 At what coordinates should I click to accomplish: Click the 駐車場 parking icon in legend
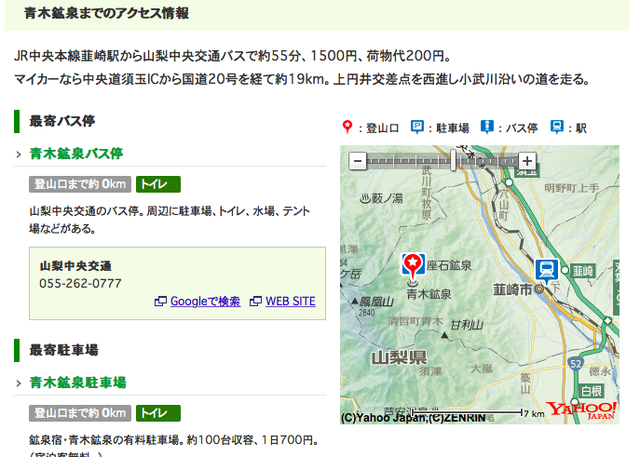417,127
